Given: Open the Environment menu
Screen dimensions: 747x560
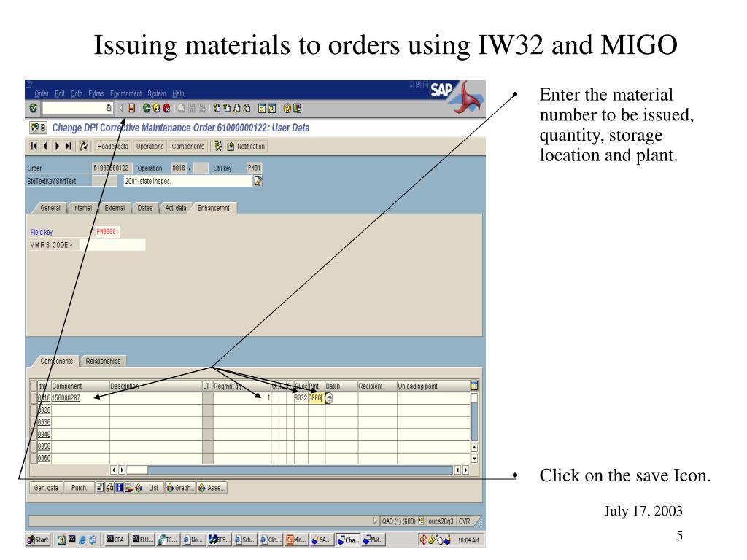Looking at the screenshot, I should coord(125,94).
